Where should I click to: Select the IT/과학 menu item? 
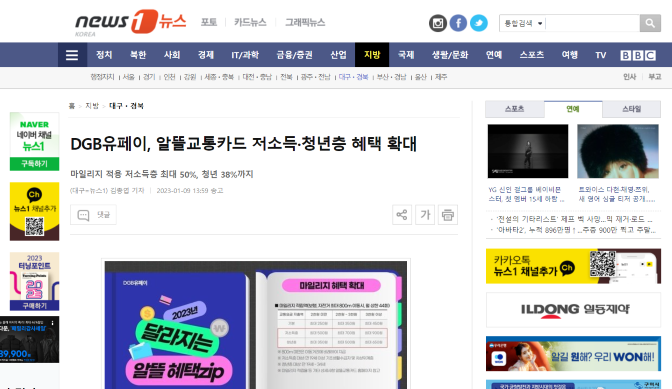[245, 55]
